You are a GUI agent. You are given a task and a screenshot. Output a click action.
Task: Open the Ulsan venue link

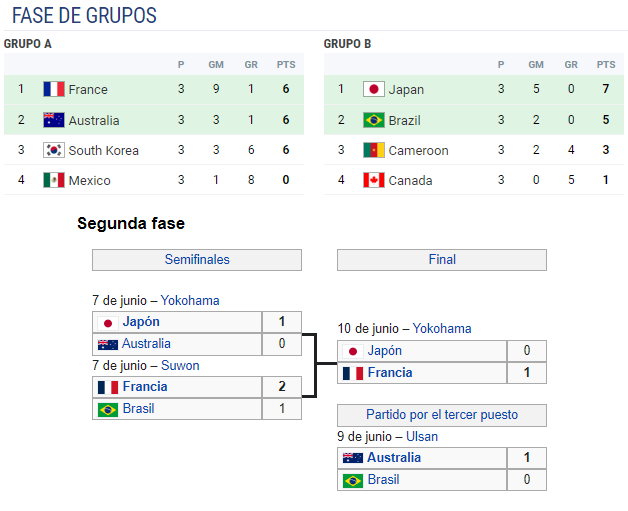pos(422,436)
